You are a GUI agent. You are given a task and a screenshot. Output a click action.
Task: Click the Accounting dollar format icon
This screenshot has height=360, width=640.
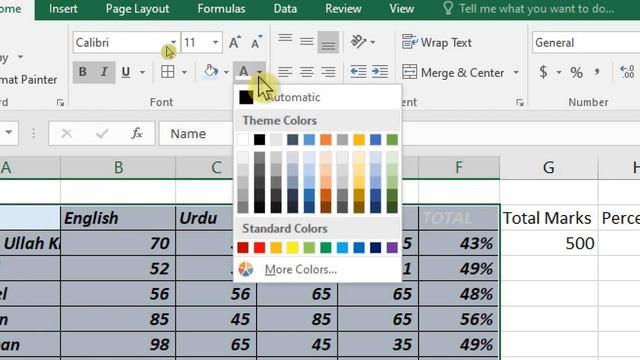543,72
